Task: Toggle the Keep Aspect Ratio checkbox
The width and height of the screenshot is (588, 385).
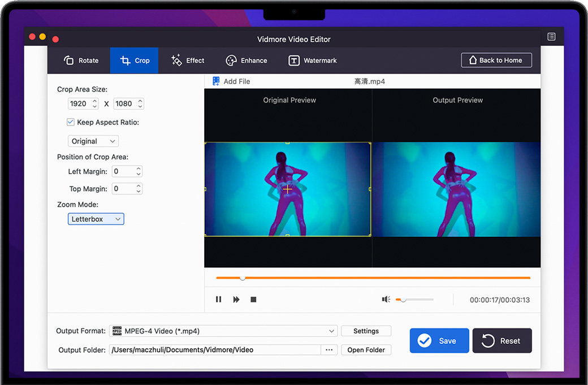Action: click(x=71, y=122)
